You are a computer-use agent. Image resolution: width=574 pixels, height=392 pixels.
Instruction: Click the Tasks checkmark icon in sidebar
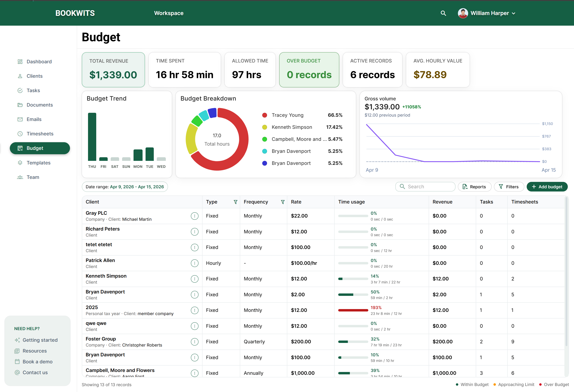(20, 91)
